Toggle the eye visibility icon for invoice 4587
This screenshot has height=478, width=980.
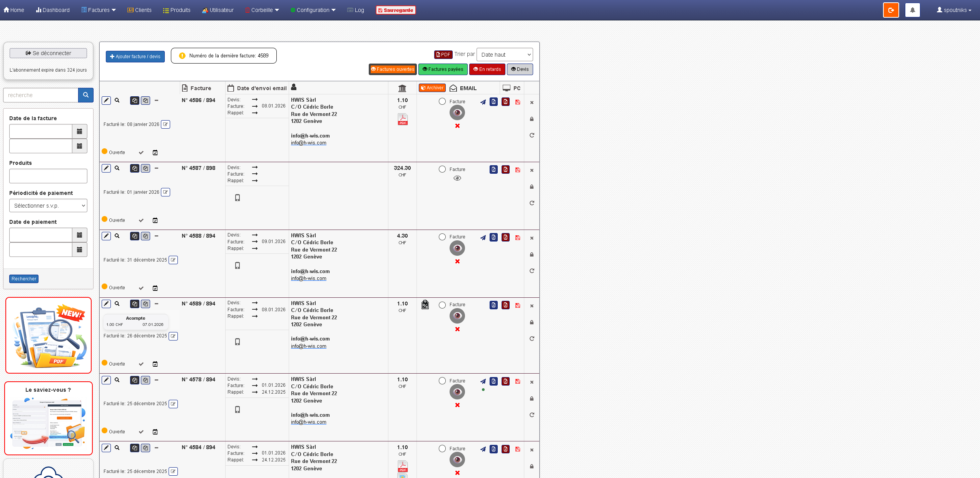[x=457, y=178]
